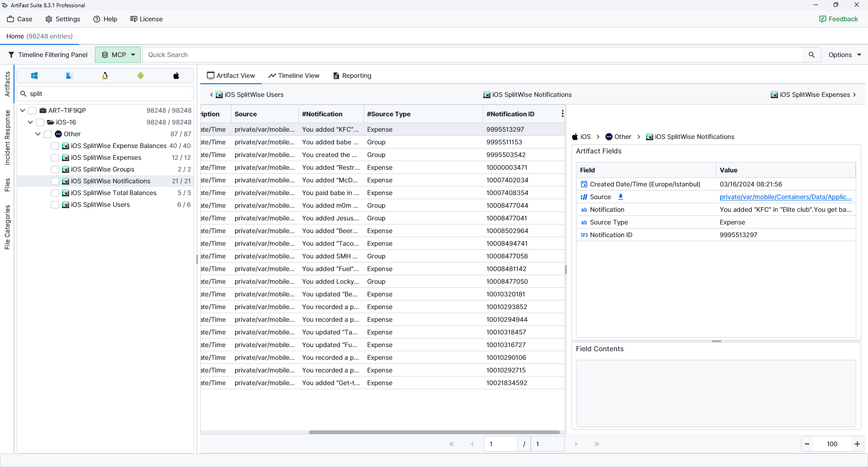868x467 pixels.
Task: Open the Artifacts side panel tab
Action: tap(7, 84)
